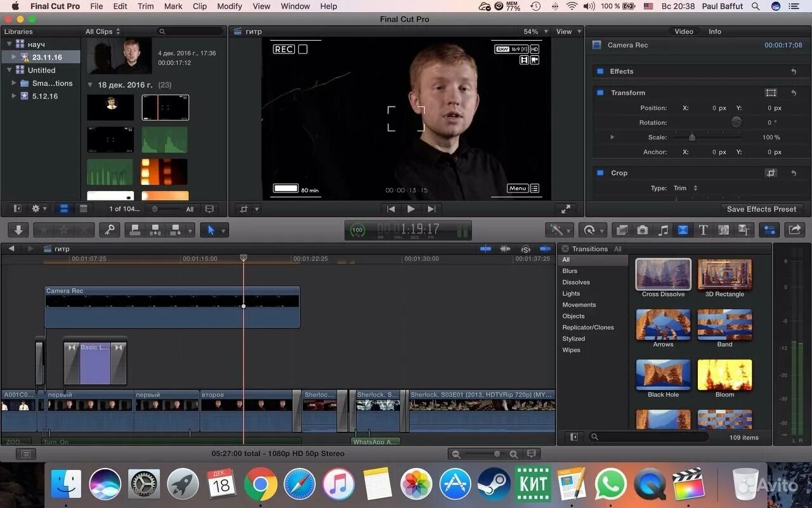
Task: Click the timeline zoom slider
Action: tap(487, 454)
